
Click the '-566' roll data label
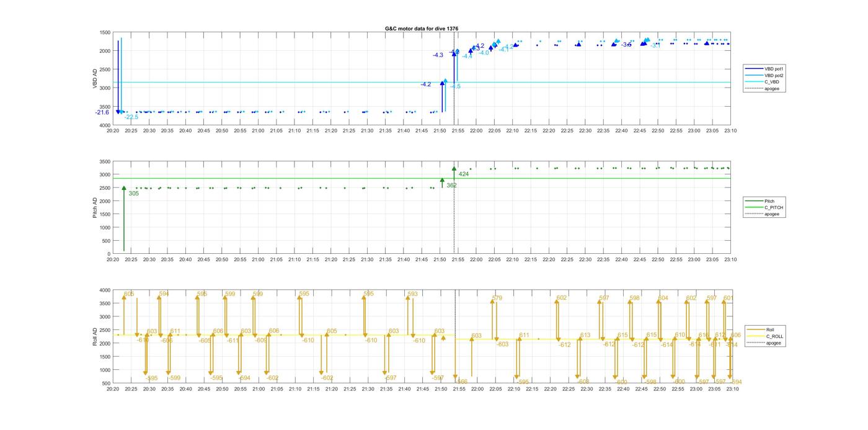pos(460,382)
